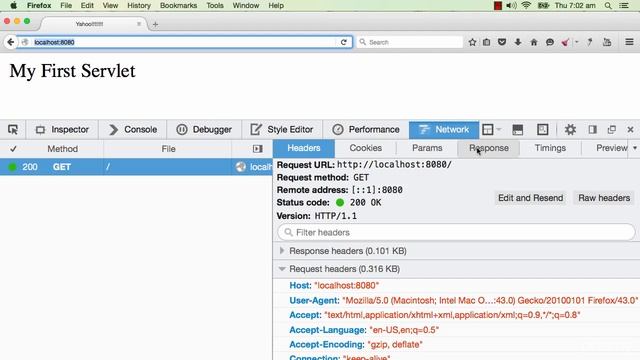Switch to the Timings tab
The height and width of the screenshot is (360, 640).
[x=550, y=148]
